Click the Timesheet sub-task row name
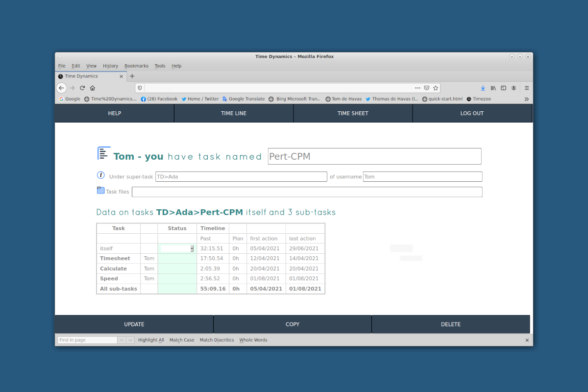Screen dimensions: 588x392 coord(115,258)
